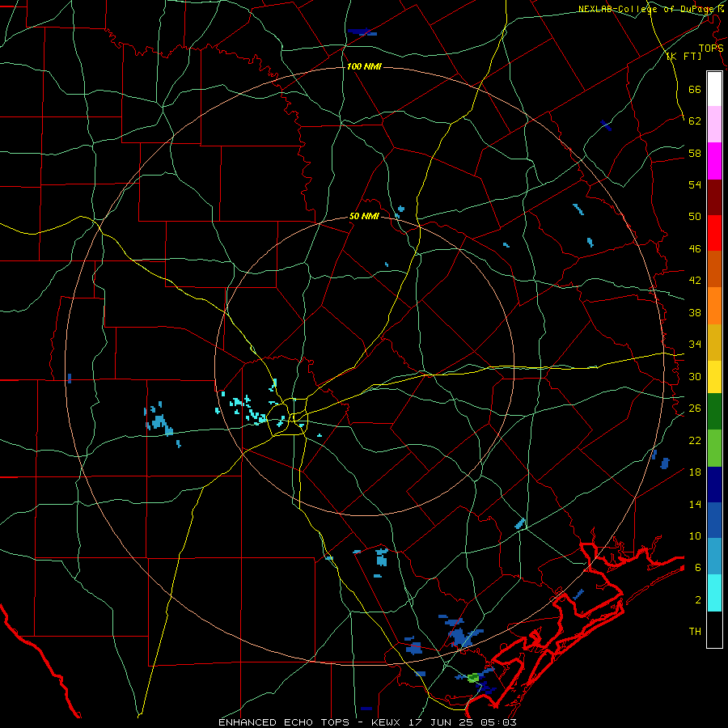Click the '50 NMI' range ring label

point(364,216)
